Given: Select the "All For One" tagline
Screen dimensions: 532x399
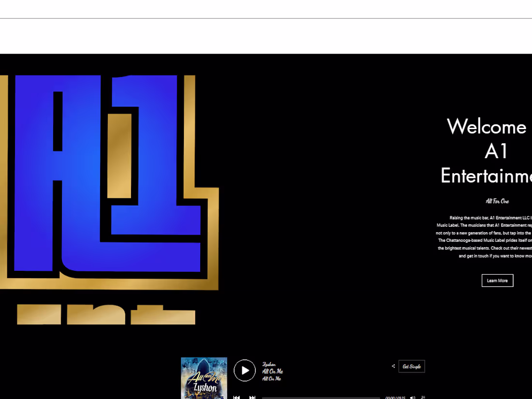Looking at the screenshot, I should click(497, 201).
